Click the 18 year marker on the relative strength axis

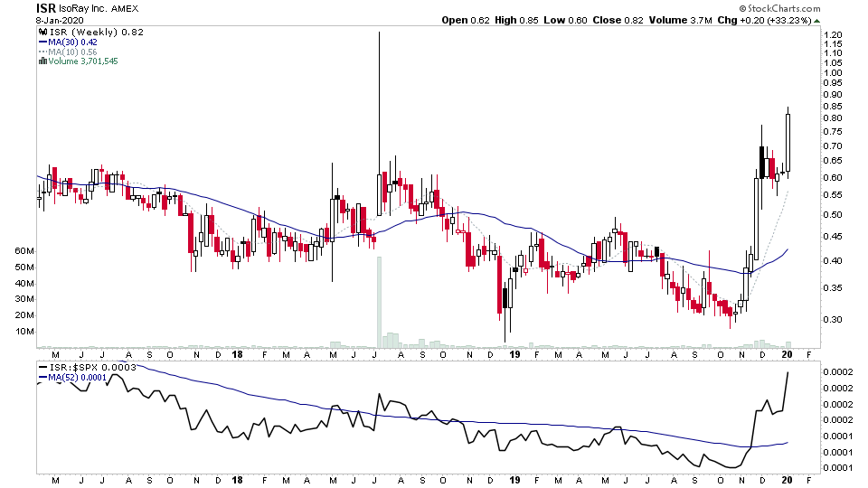pos(238,480)
